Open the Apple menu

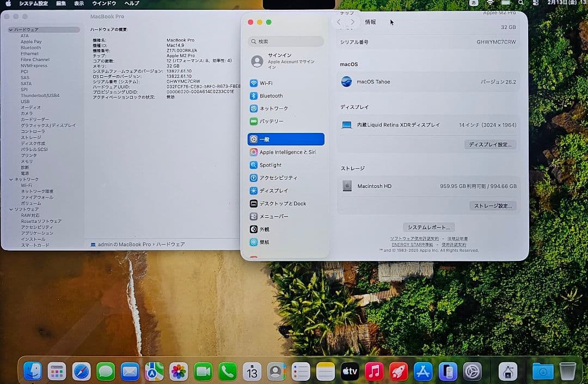pyautogui.click(x=8, y=3)
